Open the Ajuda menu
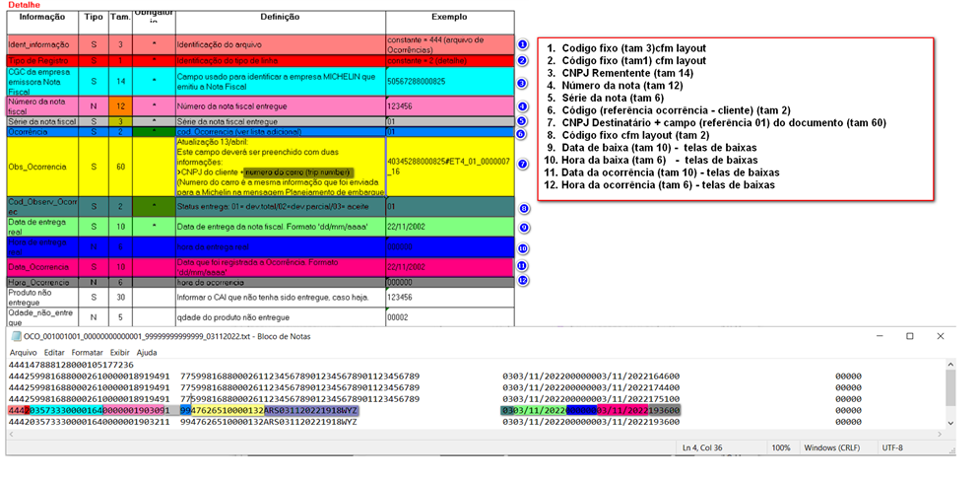 click(147, 353)
